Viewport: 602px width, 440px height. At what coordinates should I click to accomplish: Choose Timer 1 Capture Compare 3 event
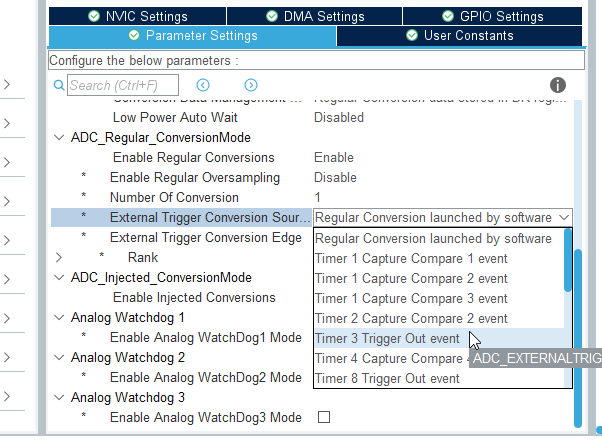coord(439,298)
